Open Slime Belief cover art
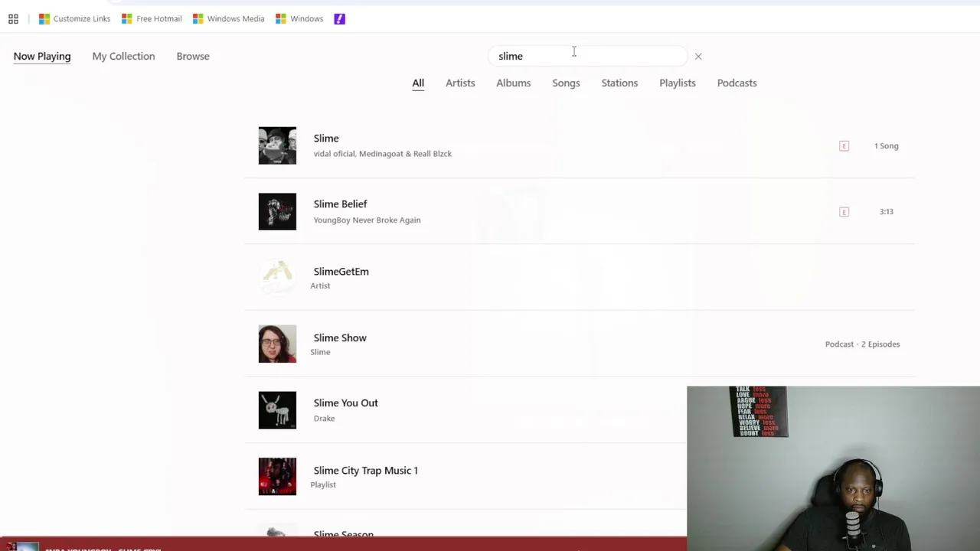 tap(277, 211)
